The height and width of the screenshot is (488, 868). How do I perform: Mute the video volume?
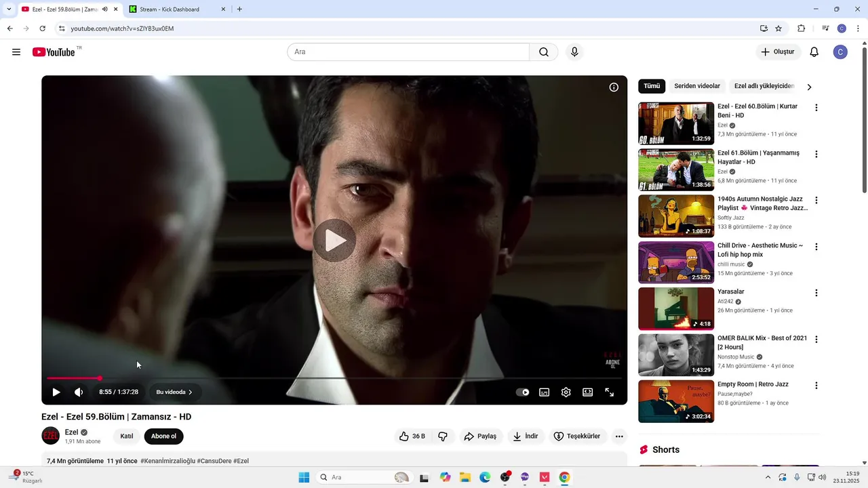(x=79, y=392)
